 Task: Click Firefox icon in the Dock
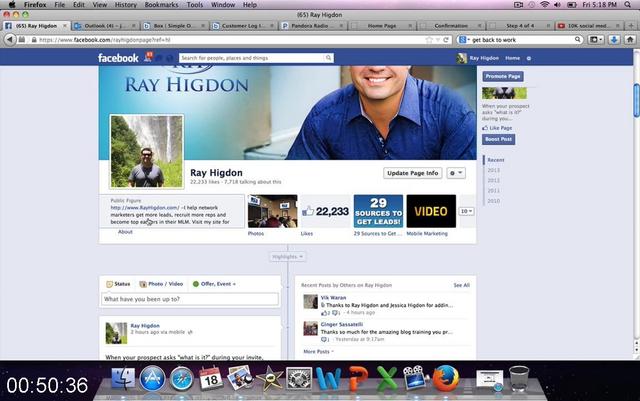point(445,378)
